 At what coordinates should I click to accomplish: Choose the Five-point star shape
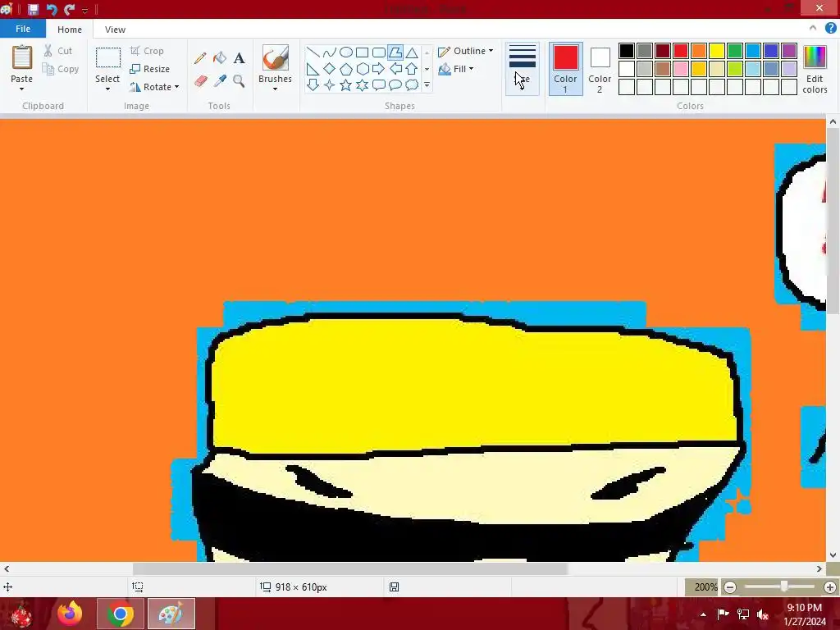pos(346,84)
